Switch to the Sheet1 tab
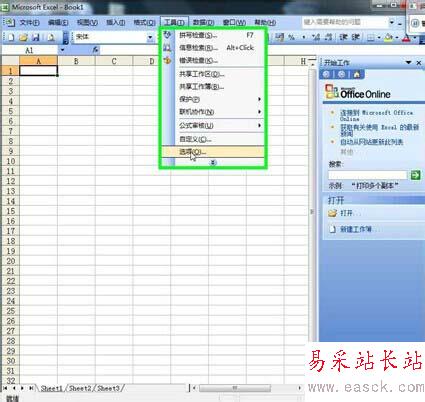Screen dimensions: 425x402 [51, 388]
